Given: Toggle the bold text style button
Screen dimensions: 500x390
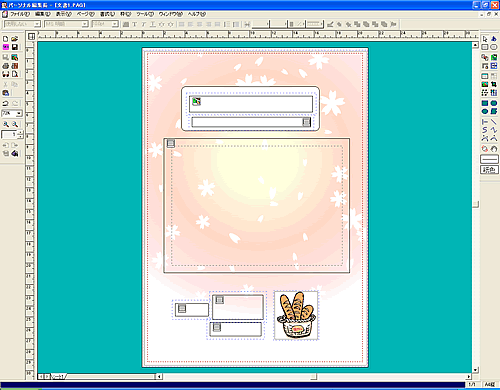Looking at the screenshot, I should [126, 24].
